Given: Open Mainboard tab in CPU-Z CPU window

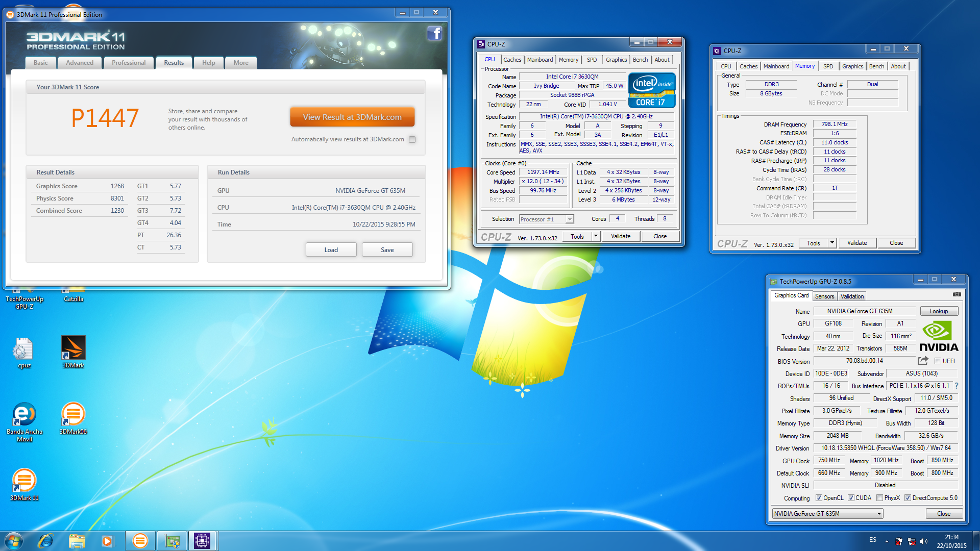Looking at the screenshot, I should [540, 60].
